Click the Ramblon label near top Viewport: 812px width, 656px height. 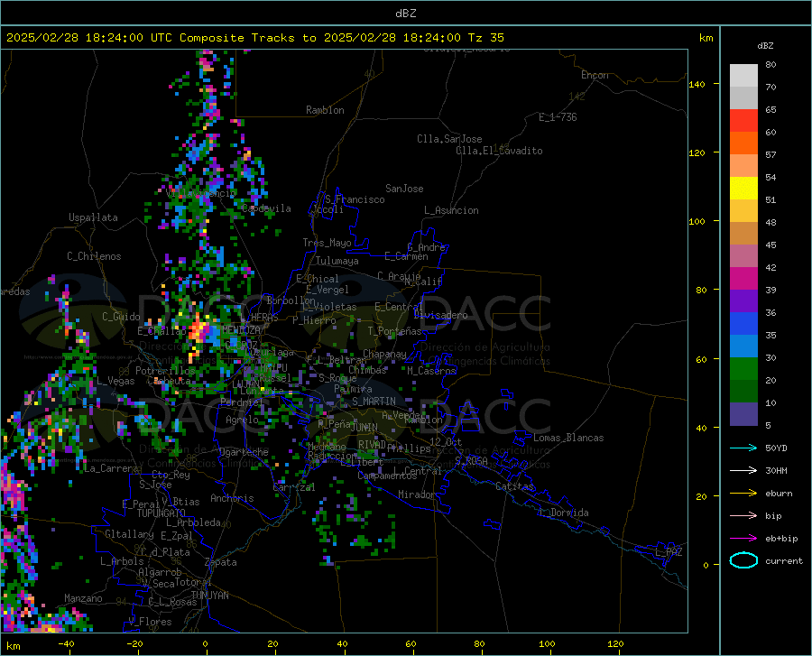point(325,110)
